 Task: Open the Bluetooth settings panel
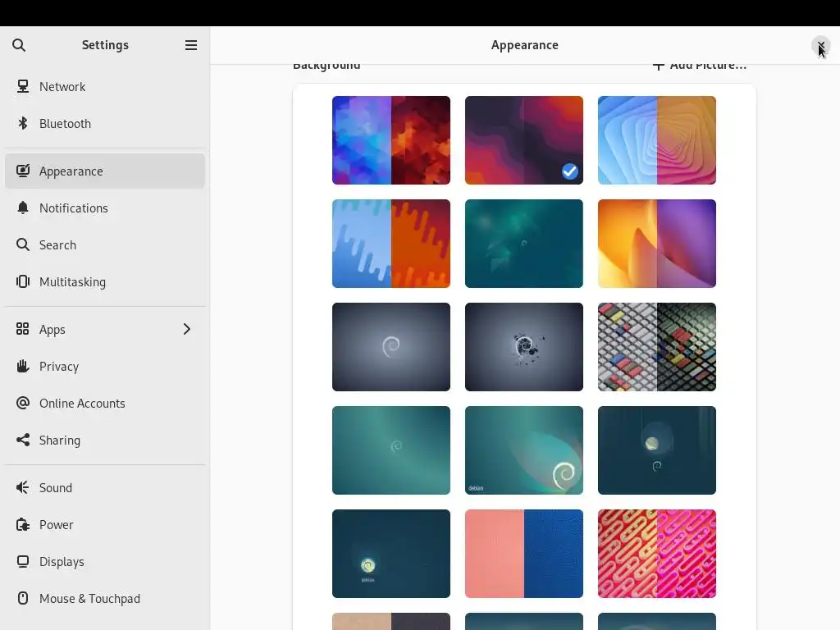coord(105,123)
